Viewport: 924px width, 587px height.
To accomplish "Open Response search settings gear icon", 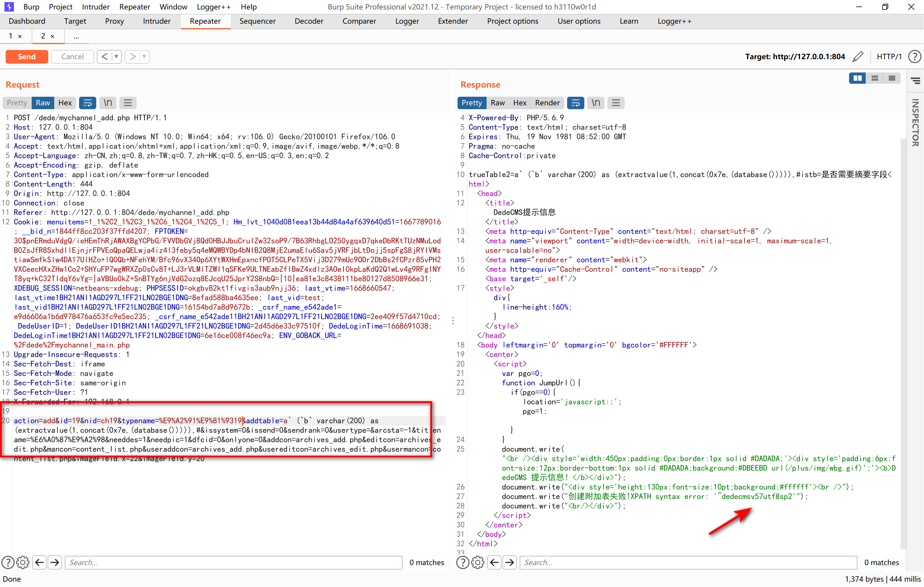I will pyautogui.click(x=478, y=562).
